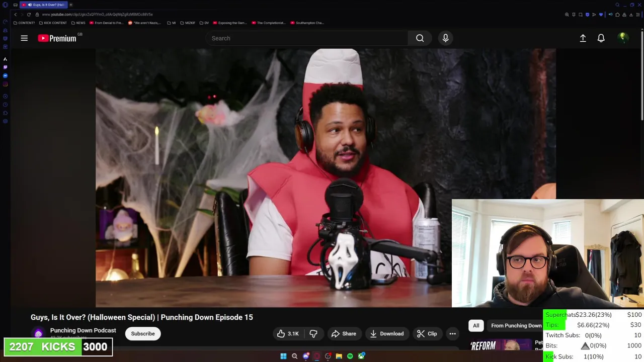Open the Punching Down Podcast channel avatar
644x362 pixels.
click(x=38, y=334)
